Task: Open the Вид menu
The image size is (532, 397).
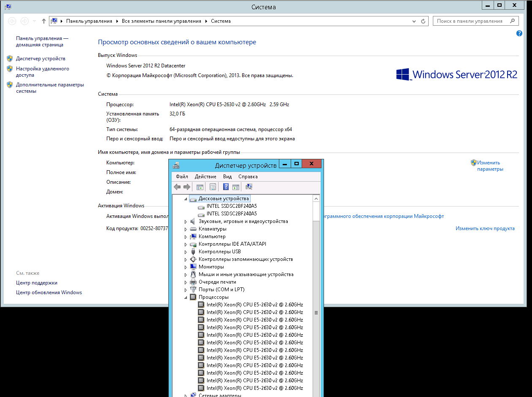Action: pyautogui.click(x=227, y=177)
